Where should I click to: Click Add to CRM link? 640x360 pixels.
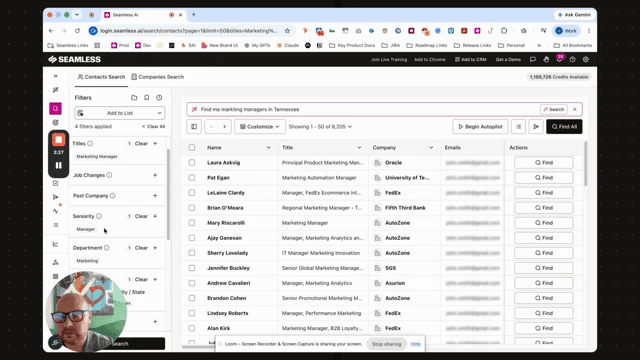point(471,59)
